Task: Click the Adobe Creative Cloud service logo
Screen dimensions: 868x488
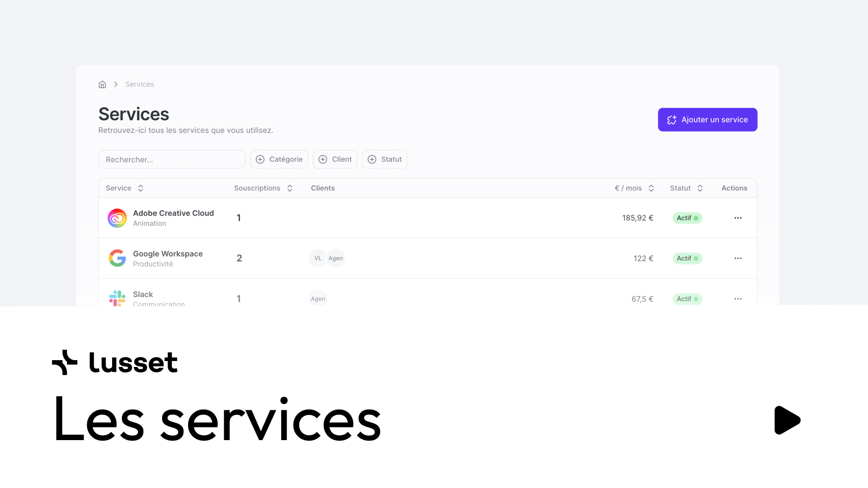Action: tap(117, 218)
